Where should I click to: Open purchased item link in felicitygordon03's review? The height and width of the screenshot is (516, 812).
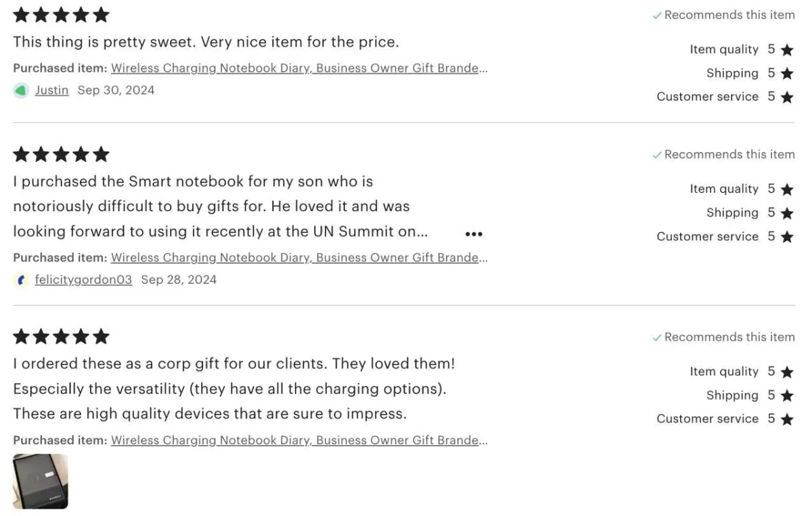click(298, 258)
